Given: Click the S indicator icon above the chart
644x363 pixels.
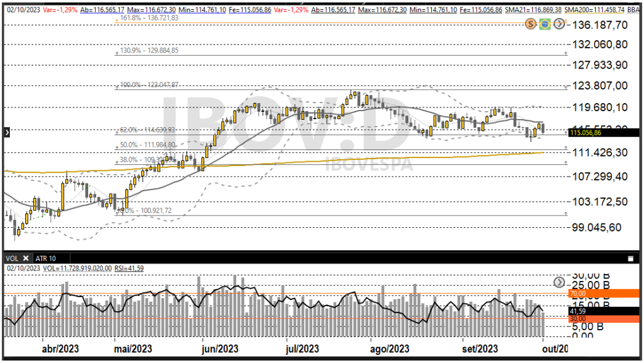Looking at the screenshot, I should 529,25.
